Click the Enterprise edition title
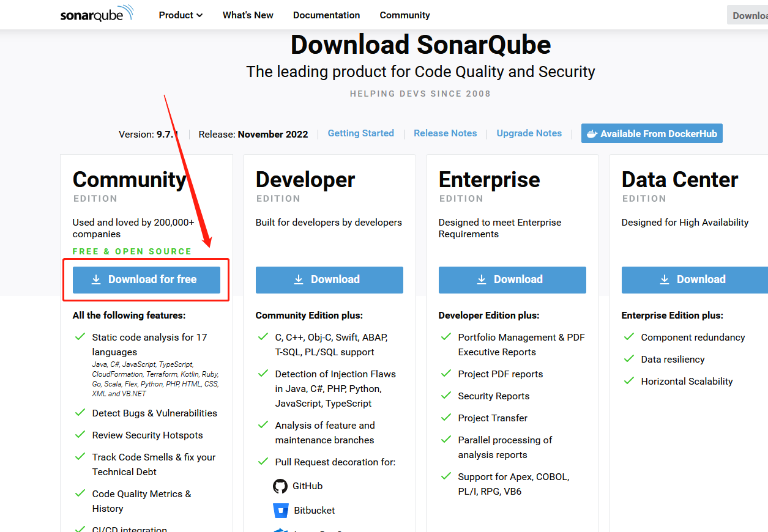 (490, 180)
